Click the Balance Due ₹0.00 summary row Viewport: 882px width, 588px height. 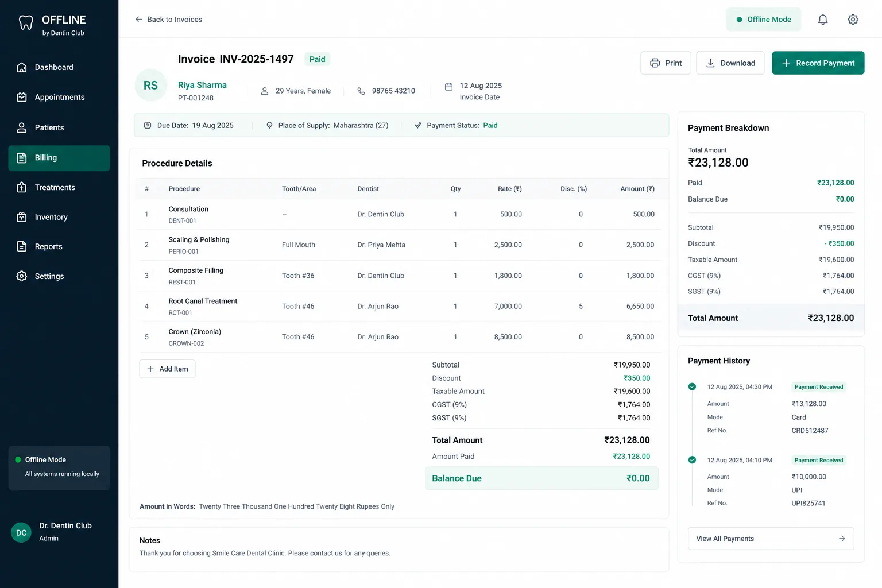point(541,478)
